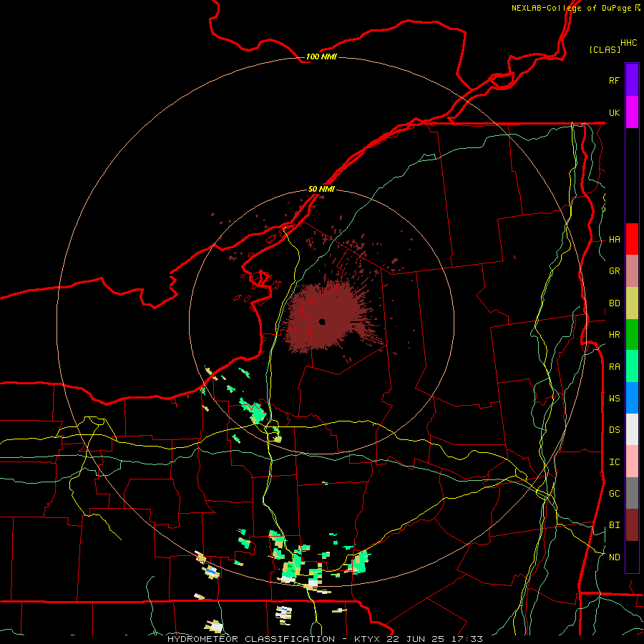Image resolution: width=644 pixels, height=644 pixels.
Task: Click the "HHC" product code text
Action: pos(629,43)
